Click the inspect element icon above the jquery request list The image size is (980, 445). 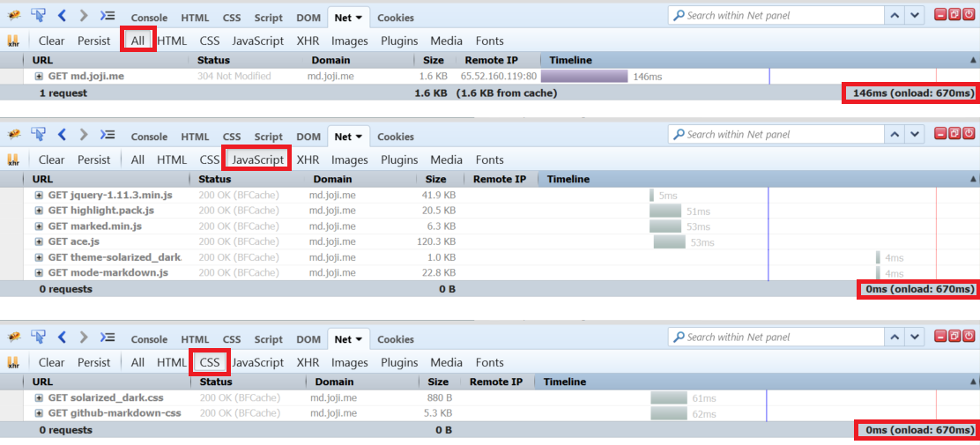(x=38, y=135)
